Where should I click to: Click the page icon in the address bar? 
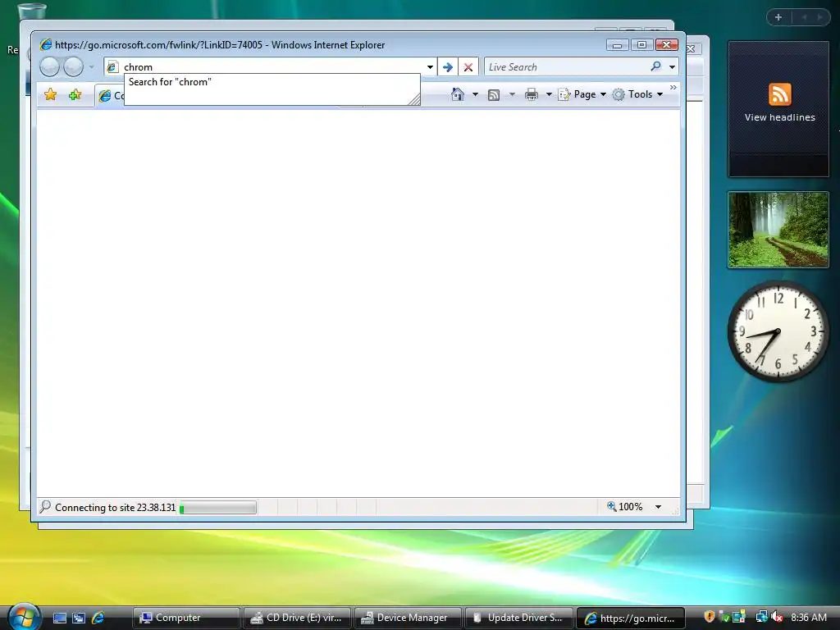click(112, 67)
